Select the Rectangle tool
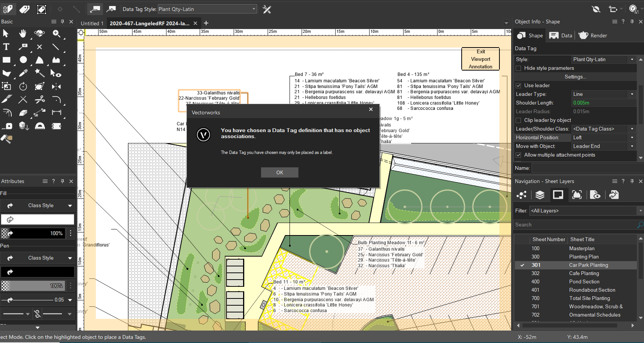644x343 pixels. click(6, 60)
